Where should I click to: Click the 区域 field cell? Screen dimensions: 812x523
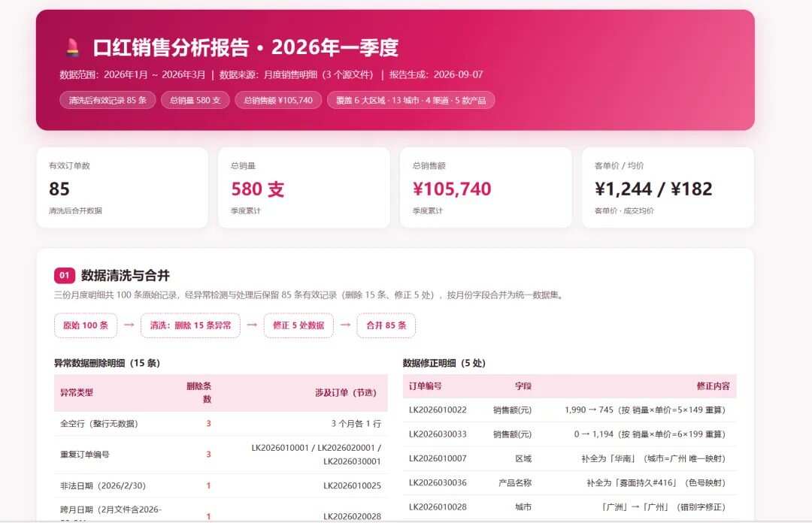coord(523,458)
